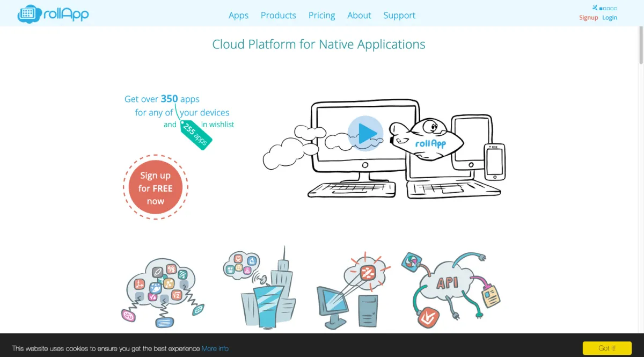Click the '255 apps' wishlist tag
This screenshot has height=357, width=644.
coord(196,135)
